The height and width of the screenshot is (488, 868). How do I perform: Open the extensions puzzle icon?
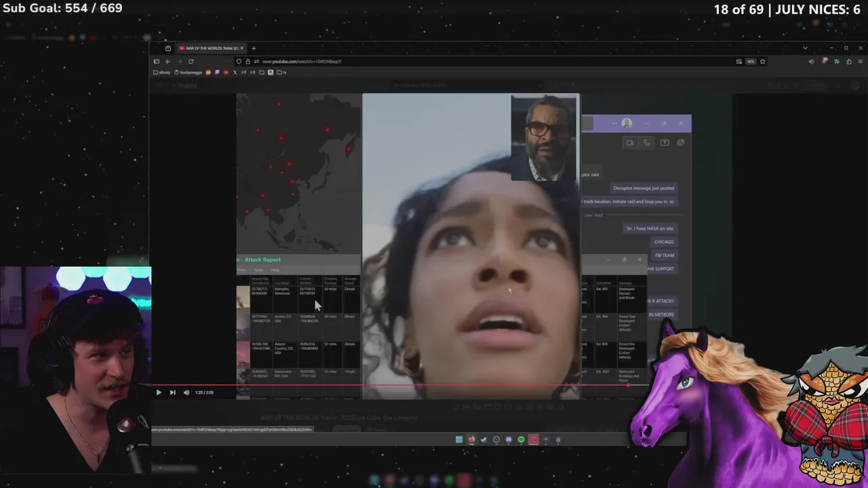(x=849, y=62)
